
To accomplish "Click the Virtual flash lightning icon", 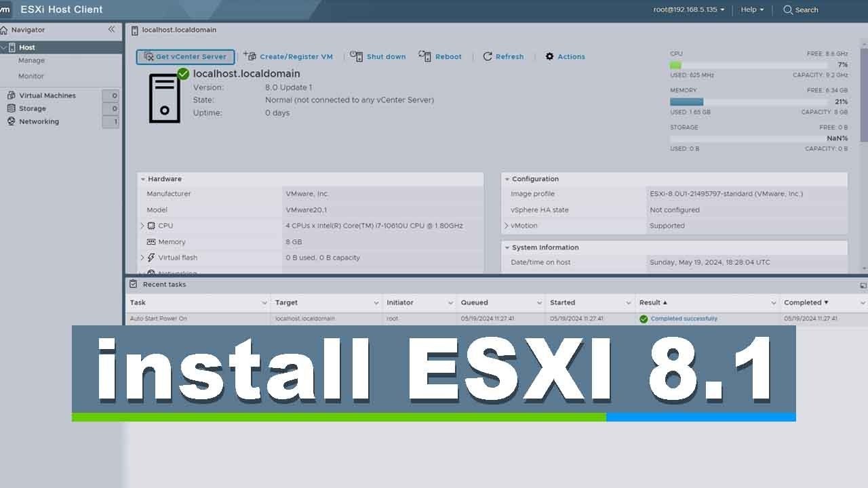I will (151, 258).
